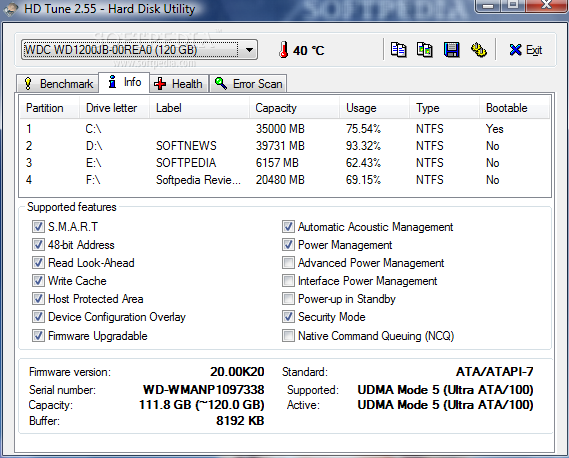
Task: Toggle the Power Management checkbox
Action: pos(288,245)
